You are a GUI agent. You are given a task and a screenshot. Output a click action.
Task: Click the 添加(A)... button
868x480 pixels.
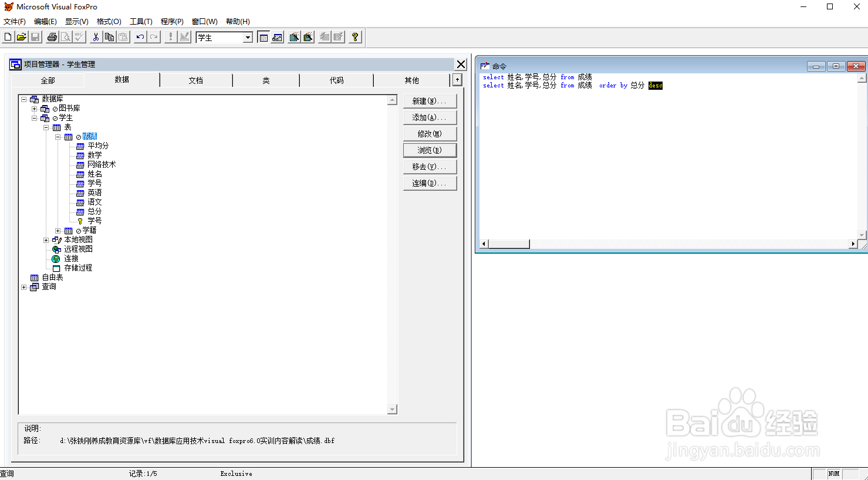[430, 117]
